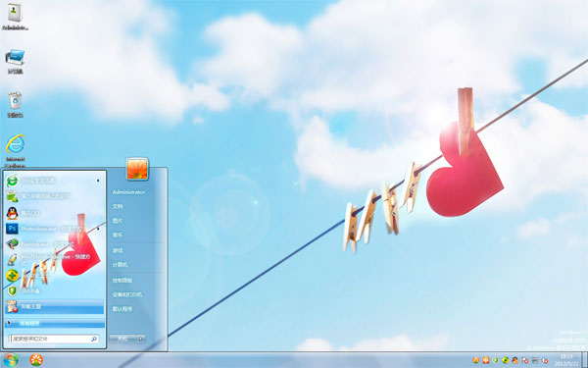Click the magnifier icon in start search
This screenshot has width=588, height=368.
pyautogui.click(x=94, y=339)
